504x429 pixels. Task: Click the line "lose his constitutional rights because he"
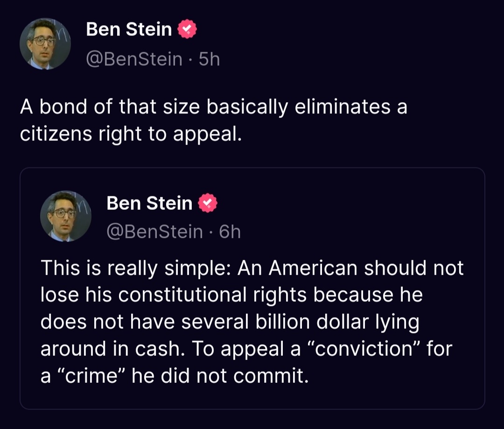click(x=231, y=295)
